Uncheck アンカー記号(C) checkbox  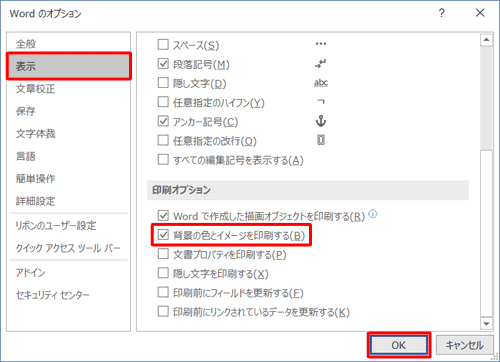[x=163, y=121]
